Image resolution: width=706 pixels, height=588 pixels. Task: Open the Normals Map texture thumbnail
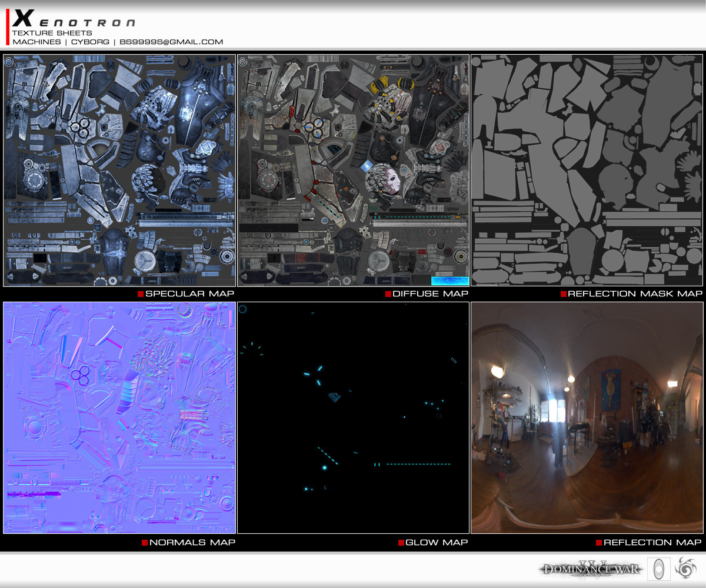click(119, 418)
